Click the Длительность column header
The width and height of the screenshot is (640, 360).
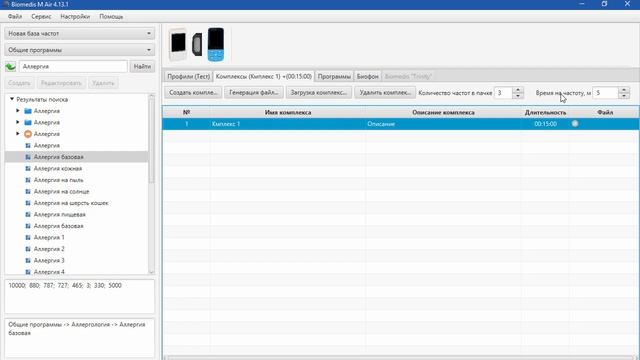[545, 112]
